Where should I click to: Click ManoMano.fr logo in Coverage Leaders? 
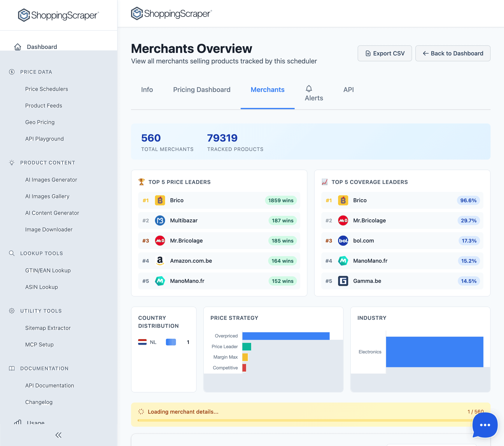[x=343, y=261]
